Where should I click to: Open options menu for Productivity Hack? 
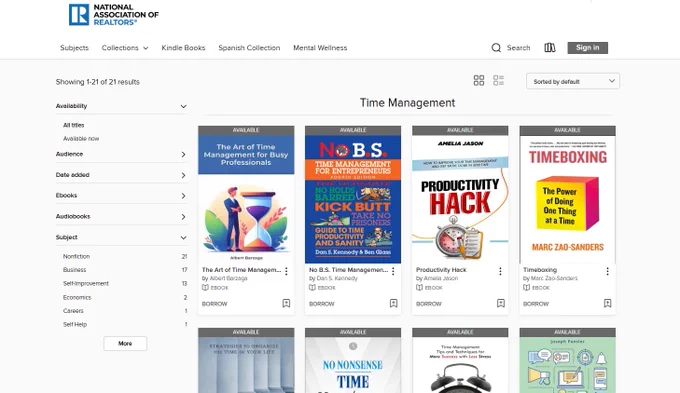click(x=500, y=271)
